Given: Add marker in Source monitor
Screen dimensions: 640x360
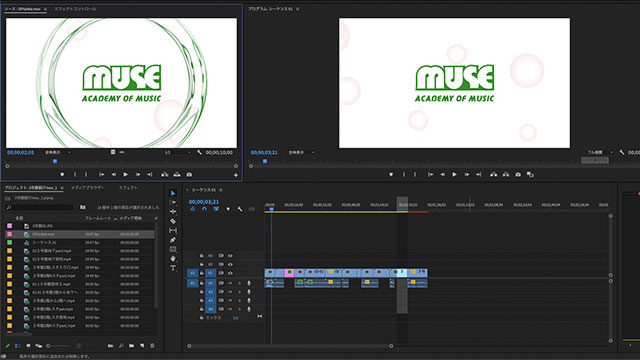Looking at the screenshot, I should [x=62, y=175].
